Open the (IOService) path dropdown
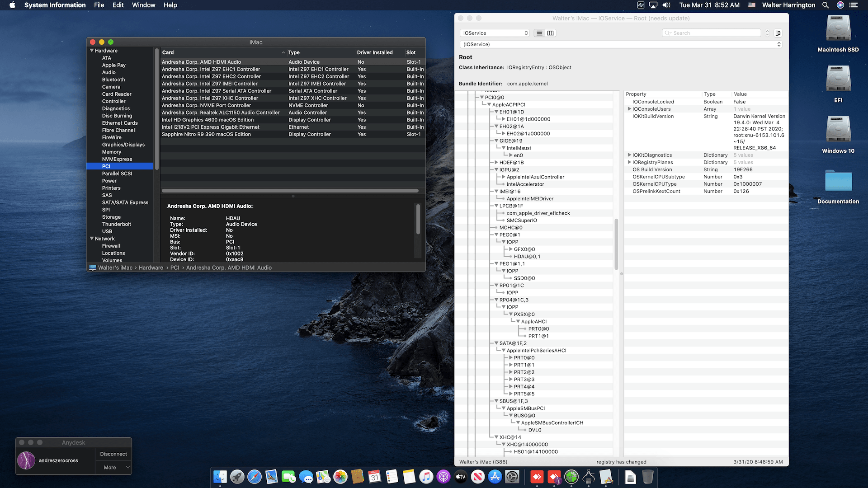Image resolution: width=868 pixels, height=488 pixels. [621, 44]
